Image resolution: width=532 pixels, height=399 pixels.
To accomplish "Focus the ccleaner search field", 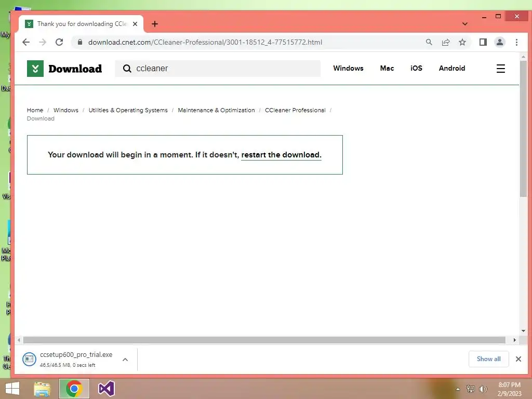I will tap(218, 69).
